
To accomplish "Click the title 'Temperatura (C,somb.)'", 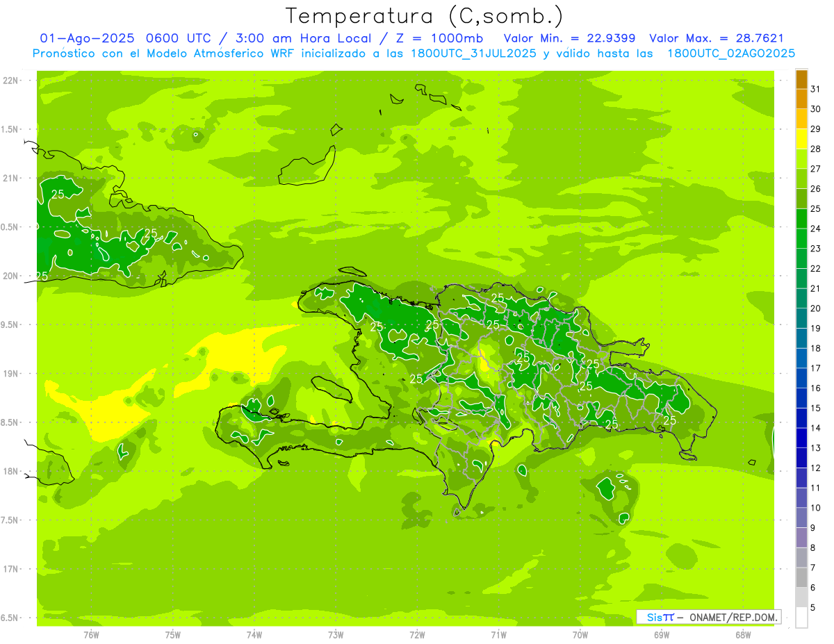I will pos(424,16).
